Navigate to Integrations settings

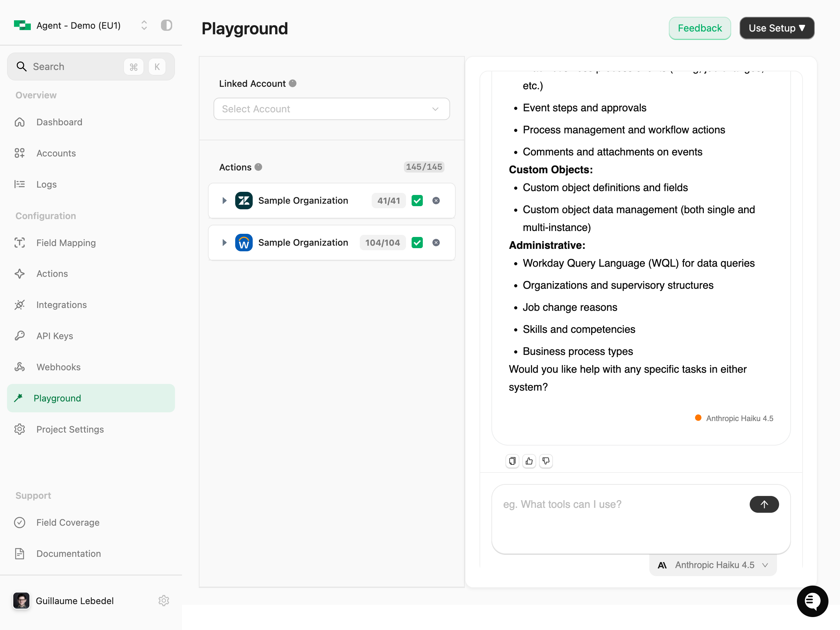point(62,304)
